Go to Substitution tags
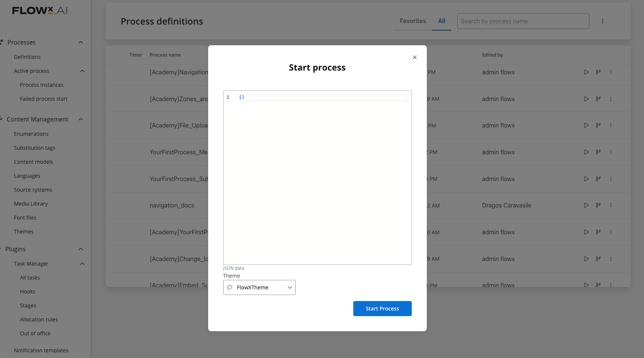The height and width of the screenshot is (358, 644). [35, 148]
